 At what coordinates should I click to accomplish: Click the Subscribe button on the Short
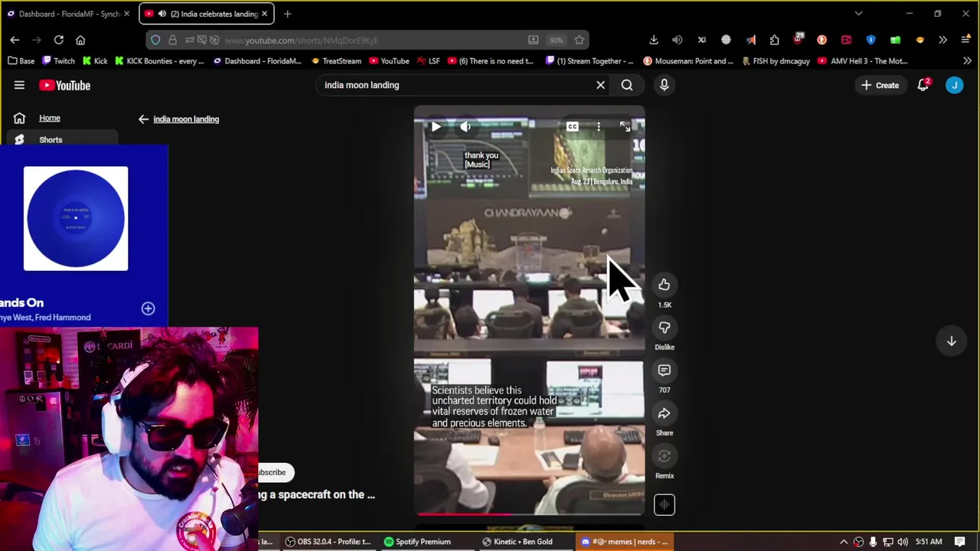[x=273, y=472]
